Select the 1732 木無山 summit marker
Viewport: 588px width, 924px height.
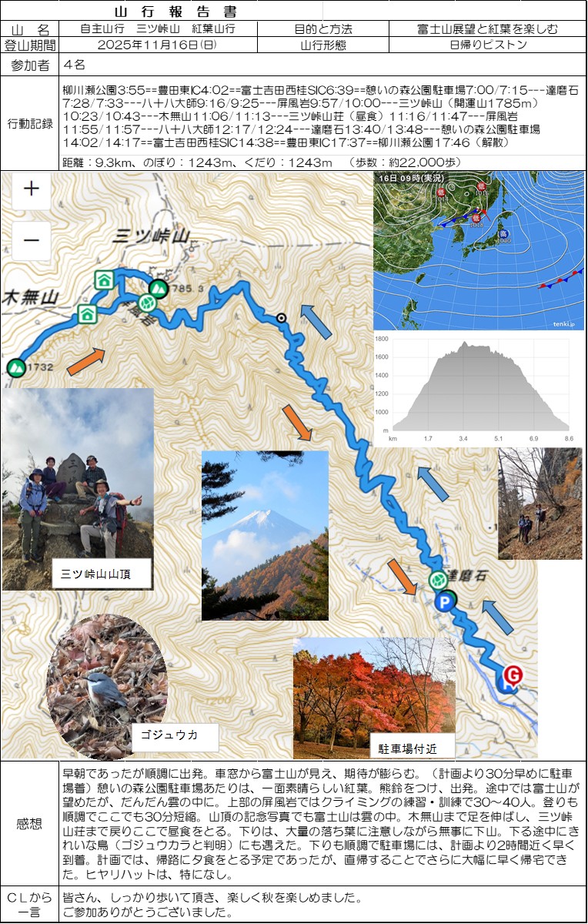pos(15,367)
